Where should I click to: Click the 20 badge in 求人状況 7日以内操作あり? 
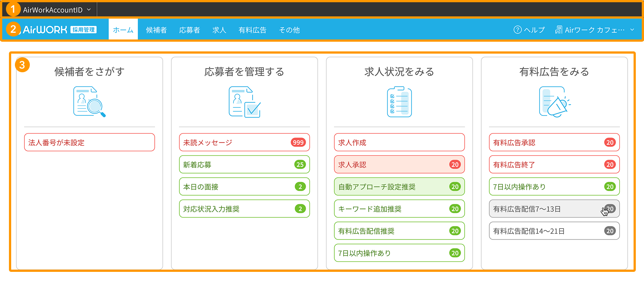pos(455,253)
